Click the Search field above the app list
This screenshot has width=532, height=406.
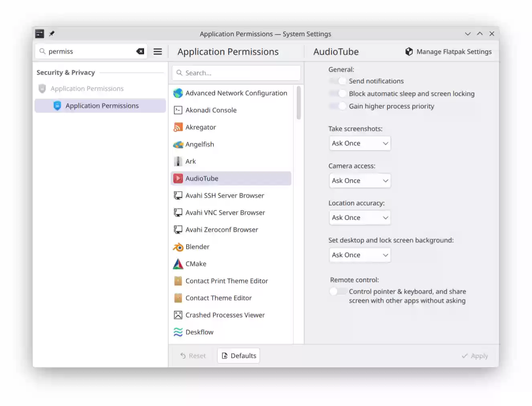(236, 73)
